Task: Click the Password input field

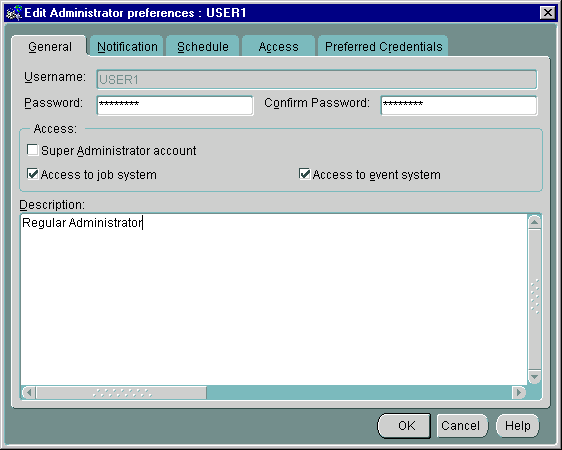Action: point(175,105)
